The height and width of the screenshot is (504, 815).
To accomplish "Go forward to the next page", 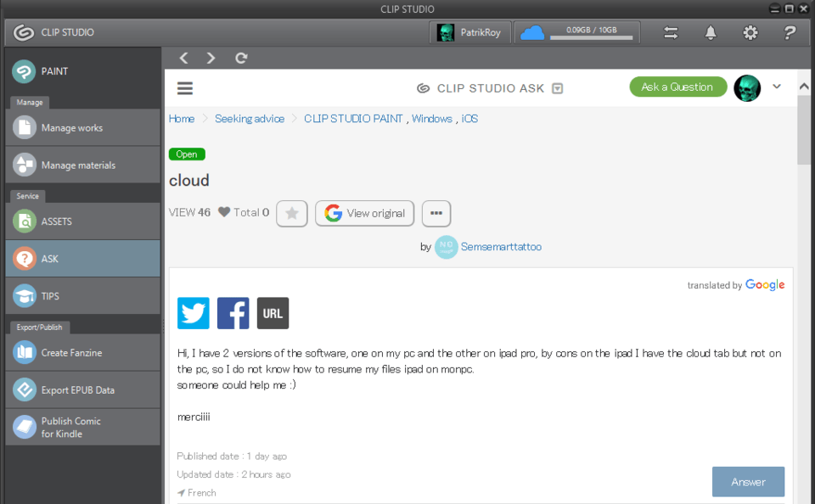I will (x=211, y=58).
